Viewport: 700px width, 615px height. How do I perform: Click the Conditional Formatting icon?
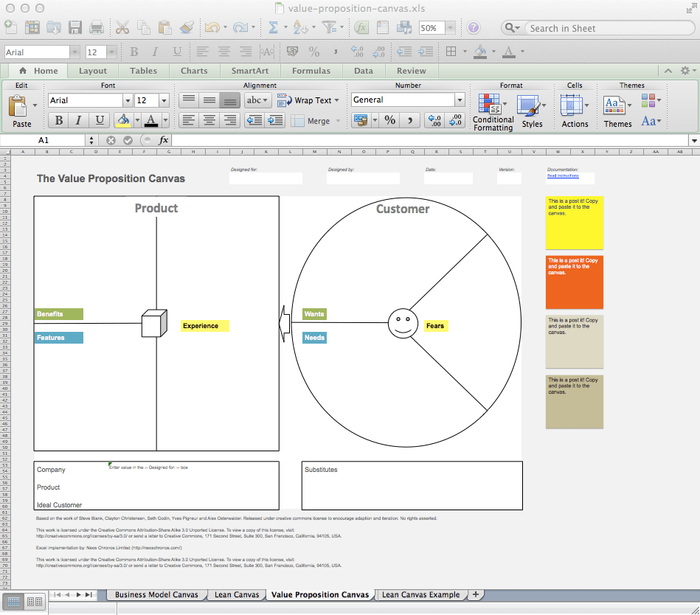point(489,104)
